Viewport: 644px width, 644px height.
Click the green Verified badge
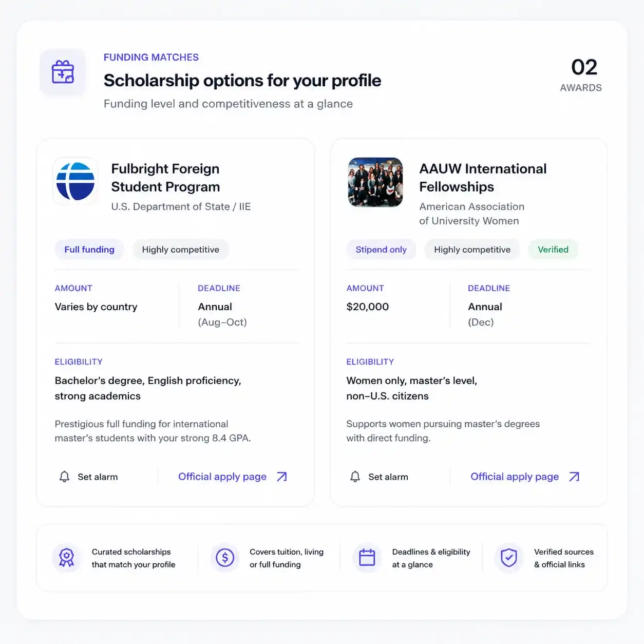pos(553,250)
